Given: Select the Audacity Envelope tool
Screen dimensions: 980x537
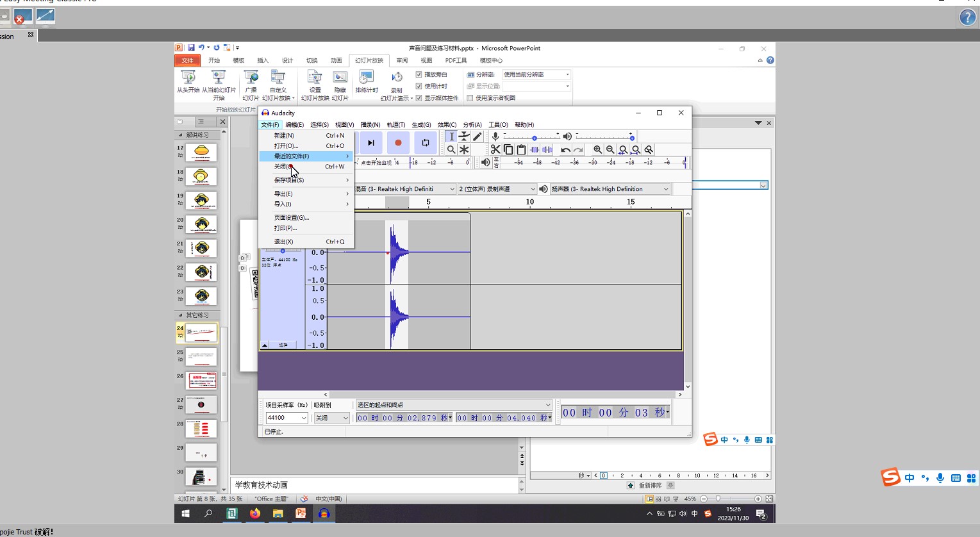Looking at the screenshot, I should (x=464, y=136).
